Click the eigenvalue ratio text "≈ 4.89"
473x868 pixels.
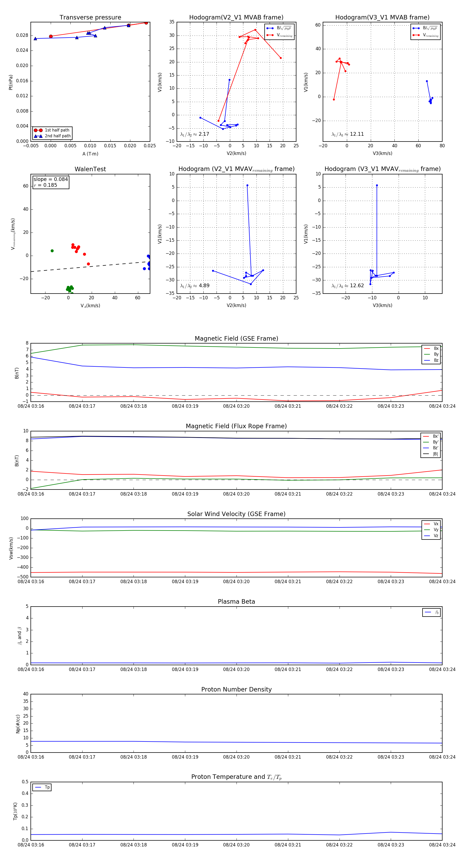pos(201,286)
